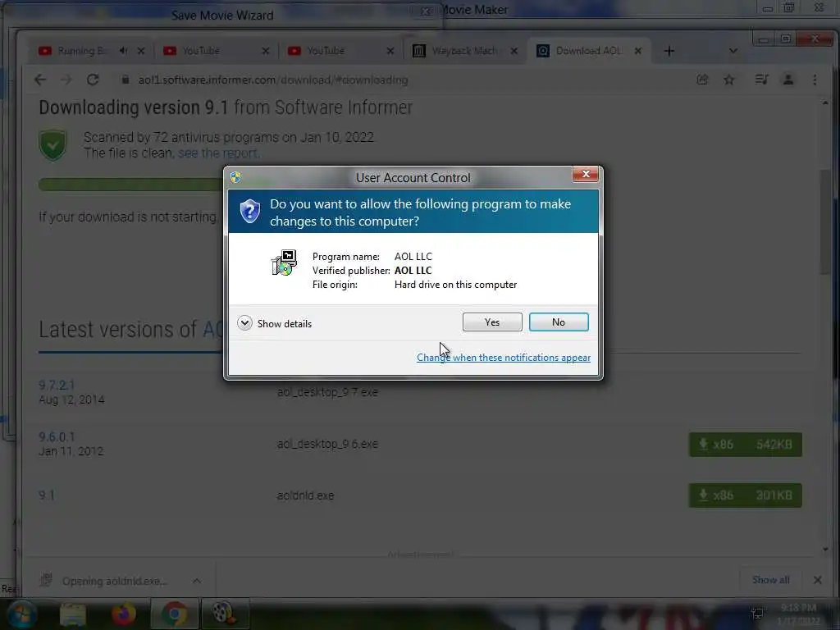840x630 pixels.
Task: Mute the audio icon on Running tab
Action: point(124,50)
